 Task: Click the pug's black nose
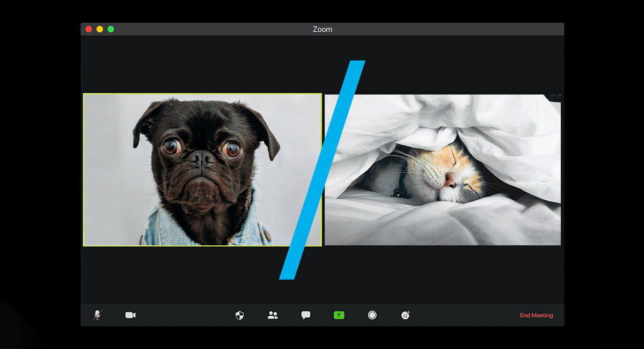point(203,157)
